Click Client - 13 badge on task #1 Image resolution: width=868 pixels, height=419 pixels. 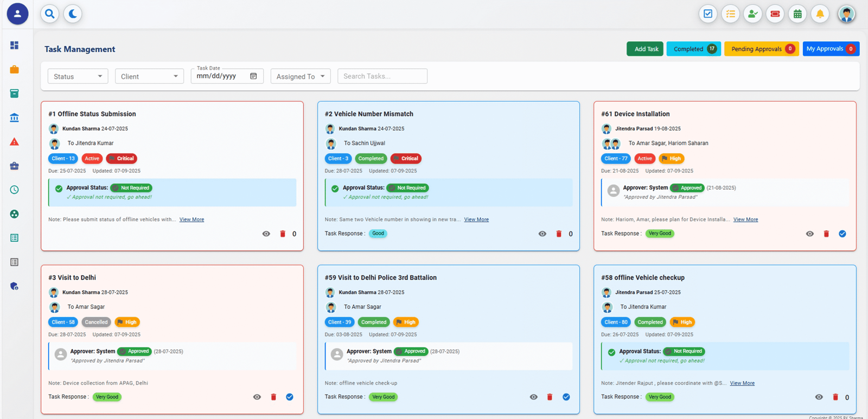point(63,158)
